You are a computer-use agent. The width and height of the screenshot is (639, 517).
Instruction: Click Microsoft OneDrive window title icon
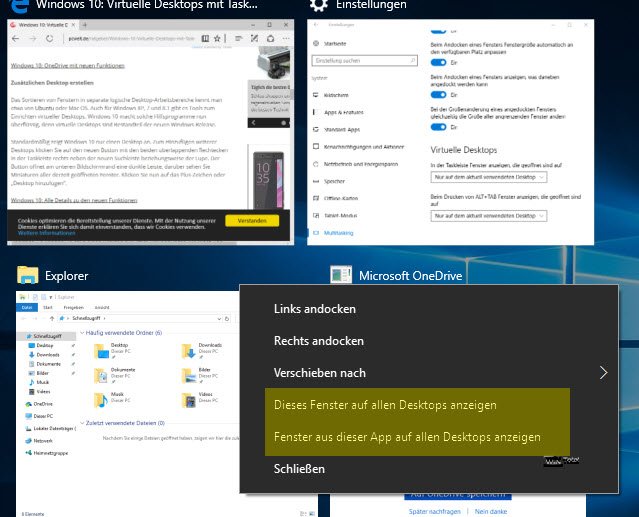pyautogui.click(x=341, y=275)
